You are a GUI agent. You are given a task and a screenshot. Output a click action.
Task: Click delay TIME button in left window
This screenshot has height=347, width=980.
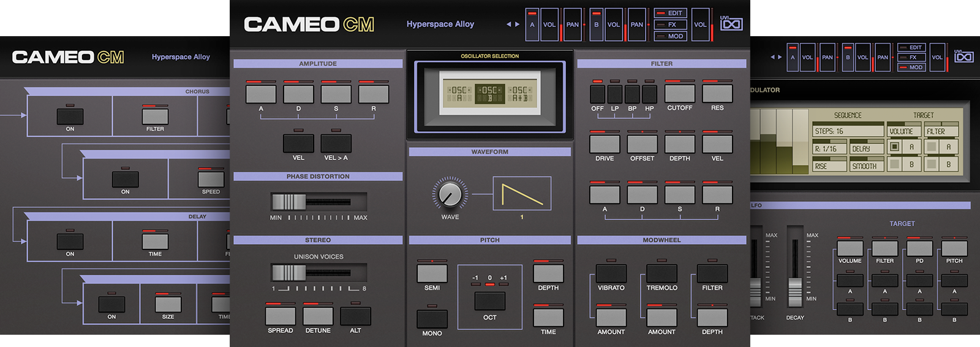point(155,241)
